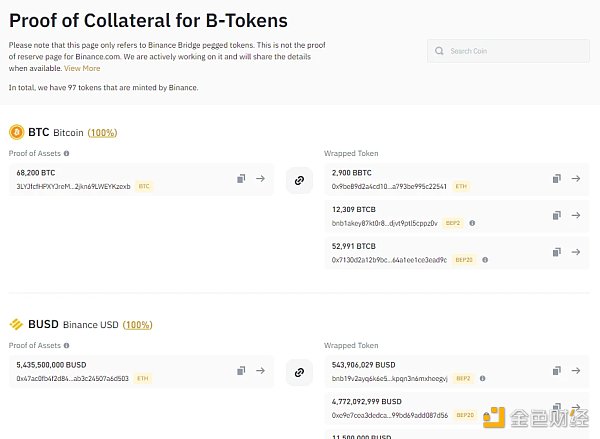
Task: Click the BUSD coin logo icon
Action: [x=16, y=325]
